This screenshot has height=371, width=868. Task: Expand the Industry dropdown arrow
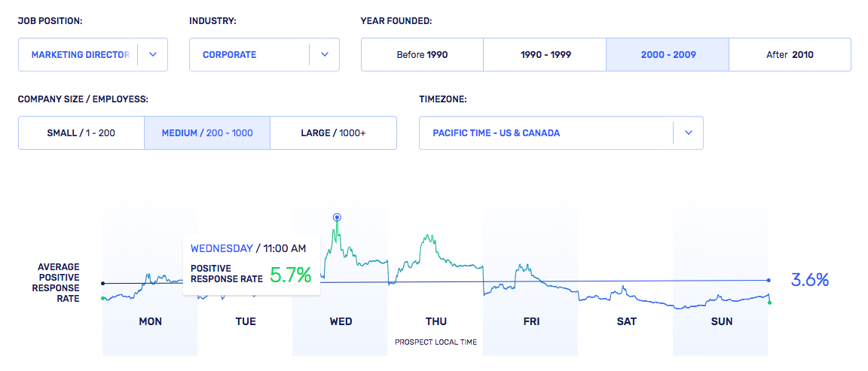coord(325,55)
